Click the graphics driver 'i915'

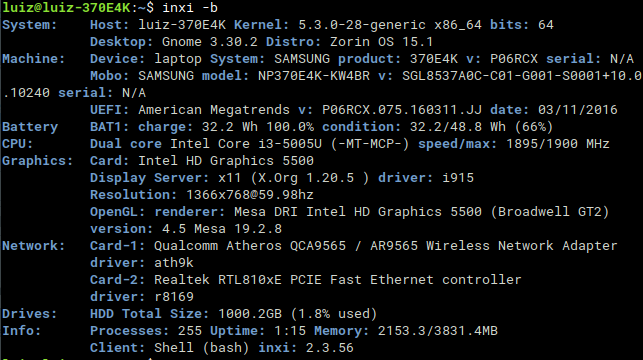click(458, 178)
